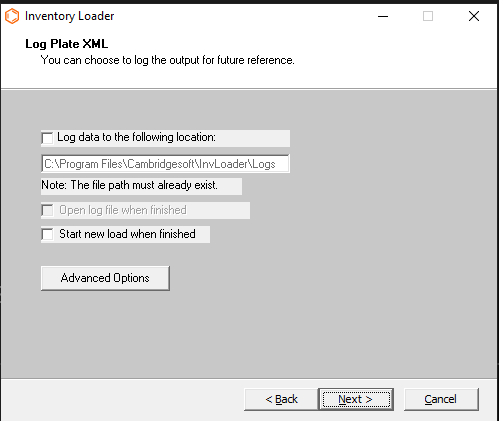The image size is (499, 421).
Task: Click the 'Log data to the following location' label
Action: tap(136, 137)
